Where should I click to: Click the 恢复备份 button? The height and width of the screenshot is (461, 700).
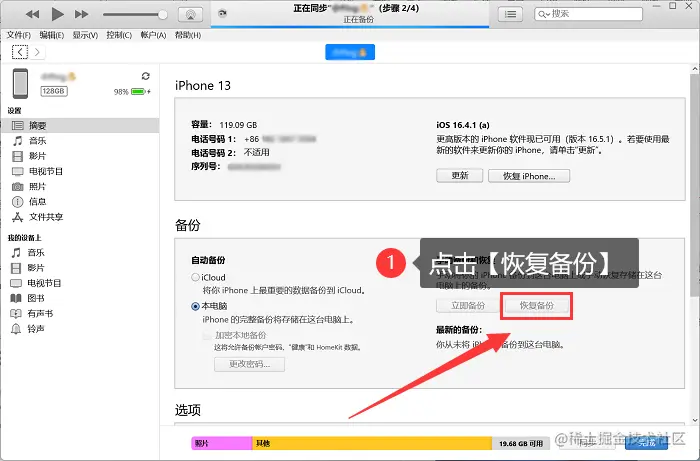pos(537,306)
